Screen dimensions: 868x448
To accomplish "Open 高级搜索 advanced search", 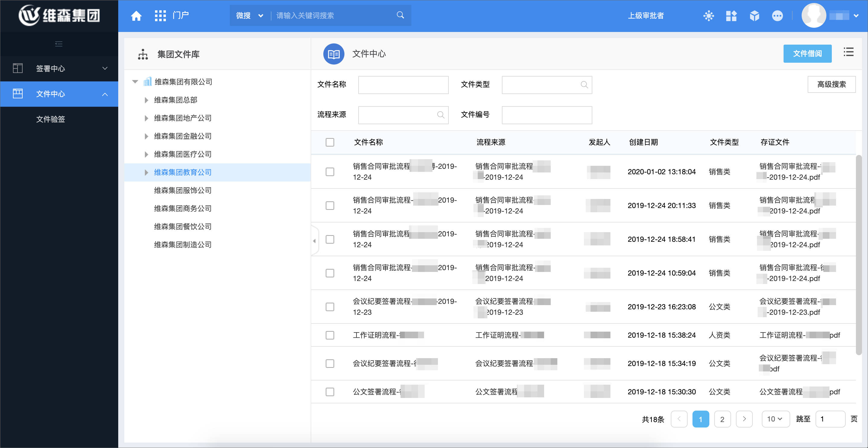I will pyautogui.click(x=832, y=84).
